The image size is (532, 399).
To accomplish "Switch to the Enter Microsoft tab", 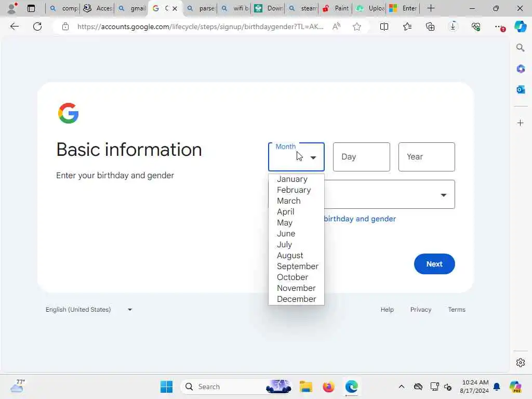I will 403,8.
